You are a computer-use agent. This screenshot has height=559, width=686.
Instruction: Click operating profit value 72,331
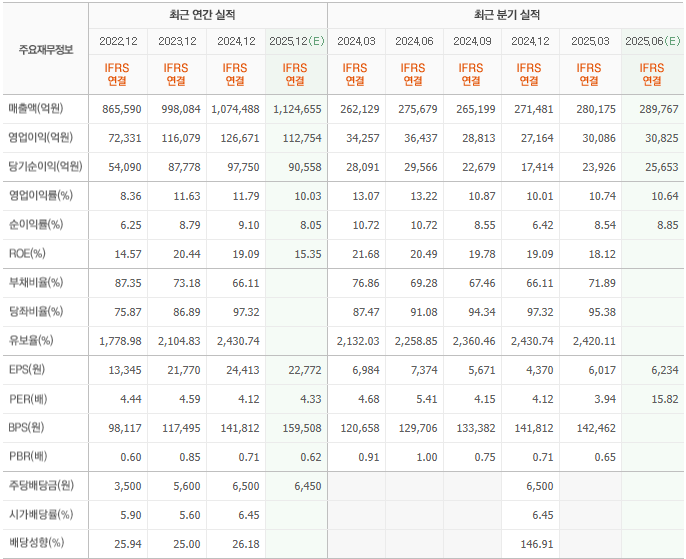[125, 138]
